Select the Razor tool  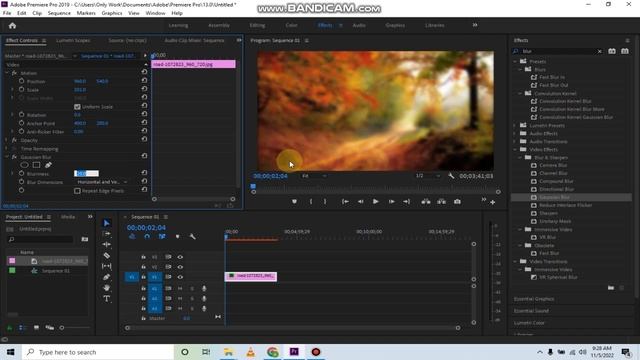click(107, 255)
